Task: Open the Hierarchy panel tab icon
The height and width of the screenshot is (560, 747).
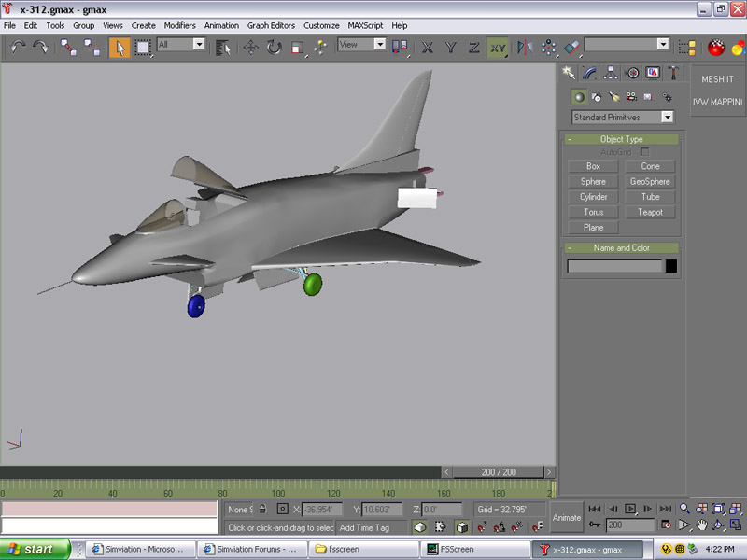Action: [x=611, y=73]
